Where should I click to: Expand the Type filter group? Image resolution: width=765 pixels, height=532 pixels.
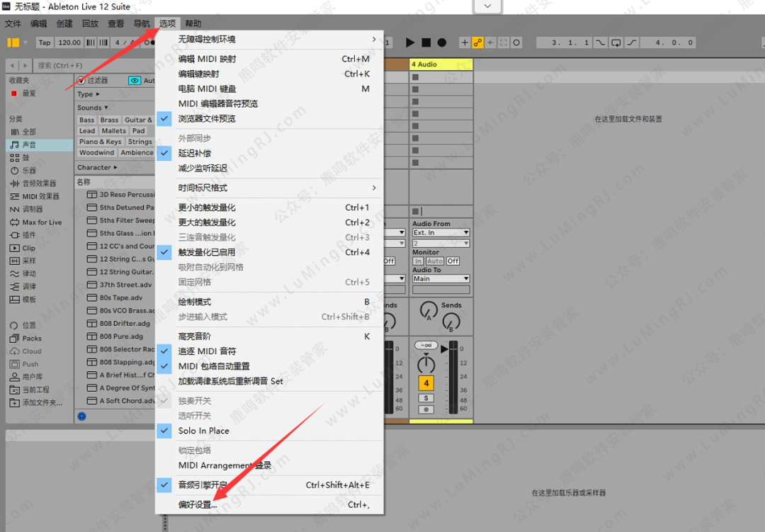tap(89, 94)
